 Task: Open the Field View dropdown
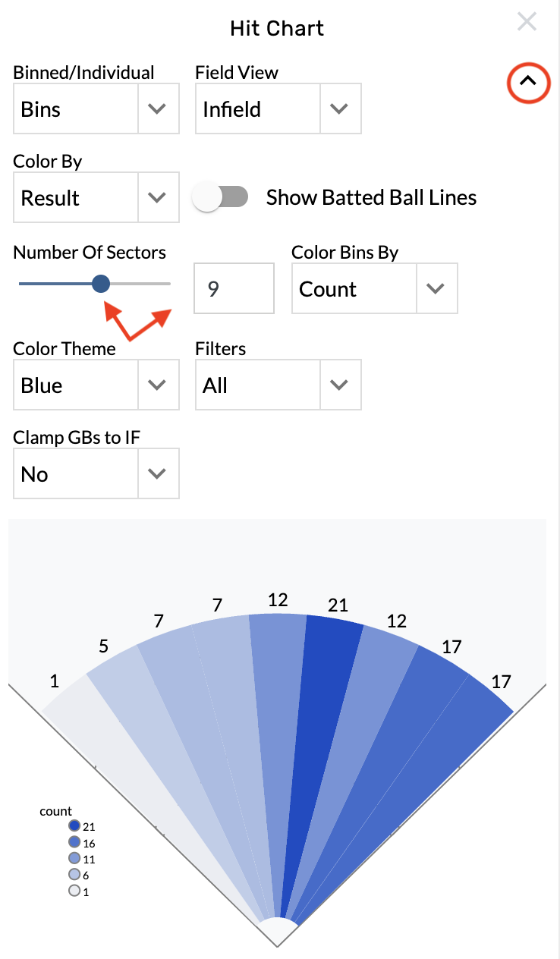point(278,109)
